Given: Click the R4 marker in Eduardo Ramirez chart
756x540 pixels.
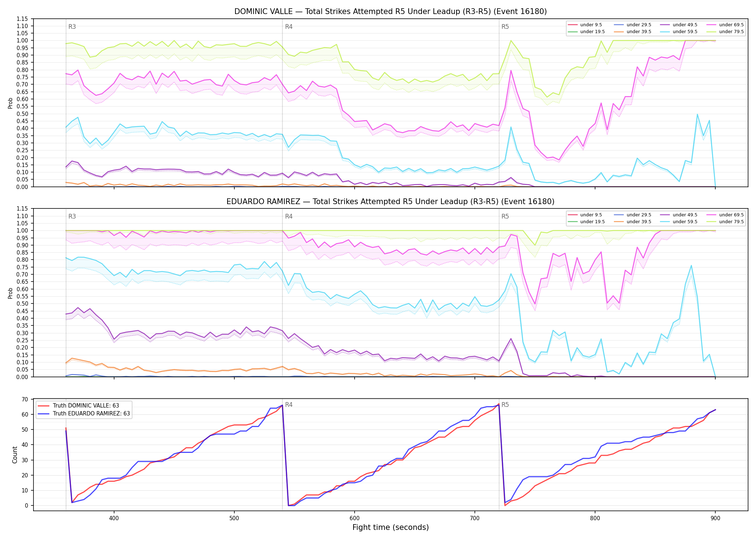Looking at the screenshot, I should (x=289, y=216).
